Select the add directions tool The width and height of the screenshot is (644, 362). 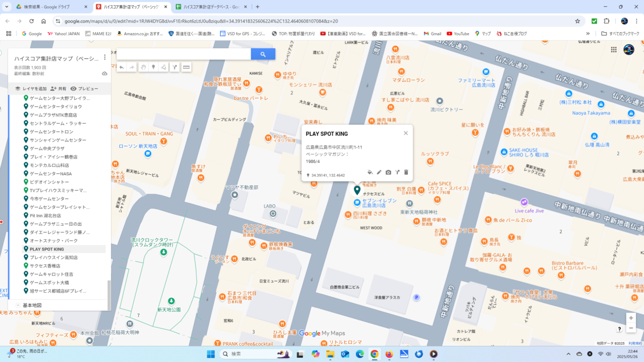tap(174, 68)
